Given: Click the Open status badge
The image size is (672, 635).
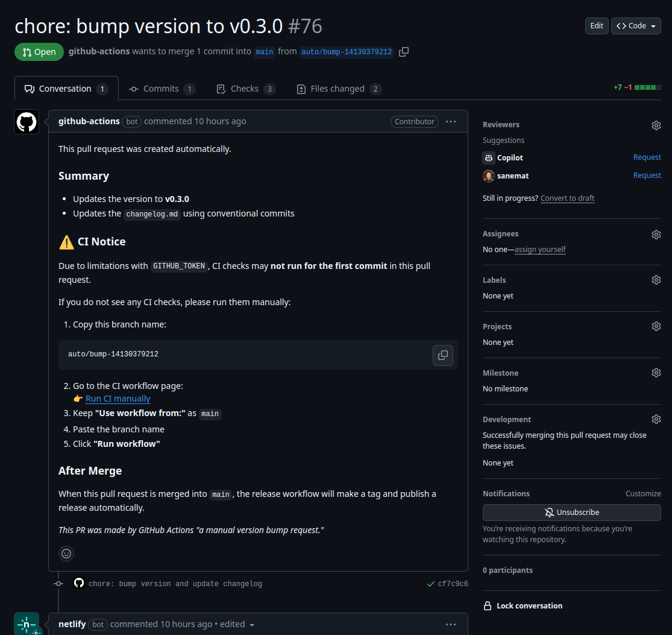Looking at the screenshot, I should (39, 52).
